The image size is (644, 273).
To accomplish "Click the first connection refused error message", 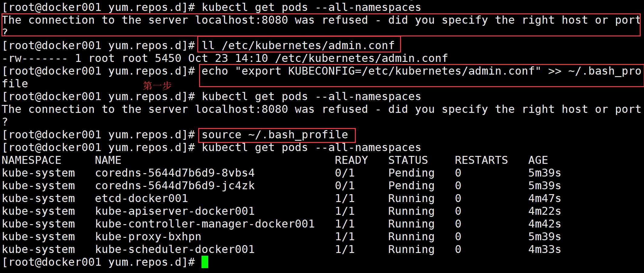I will coord(321,25).
